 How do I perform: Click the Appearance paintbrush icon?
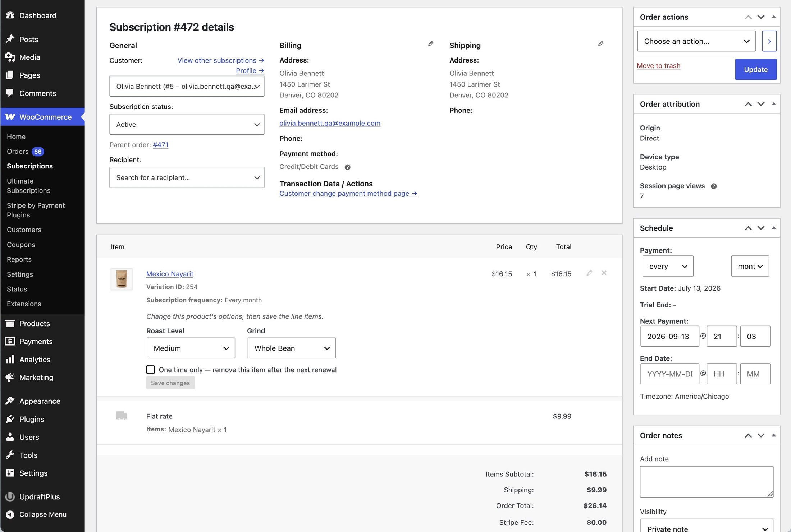tap(10, 401)
